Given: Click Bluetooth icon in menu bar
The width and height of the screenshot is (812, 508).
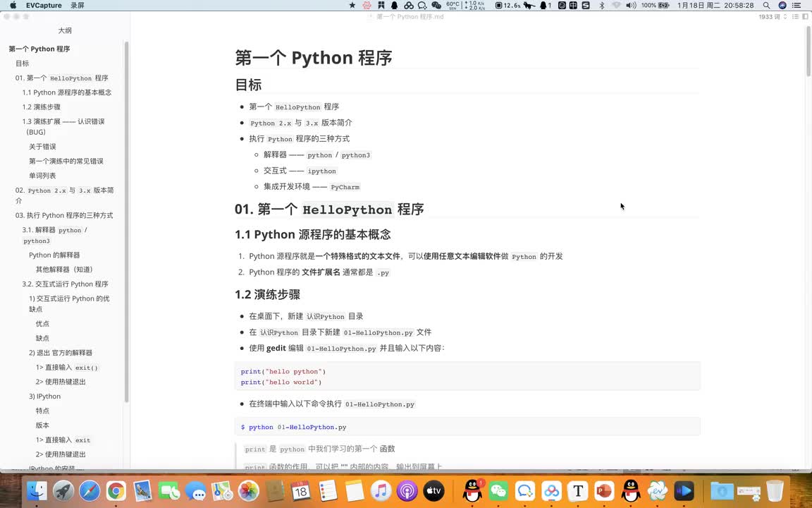Looking at the screenshot, I should click(602, 5).
